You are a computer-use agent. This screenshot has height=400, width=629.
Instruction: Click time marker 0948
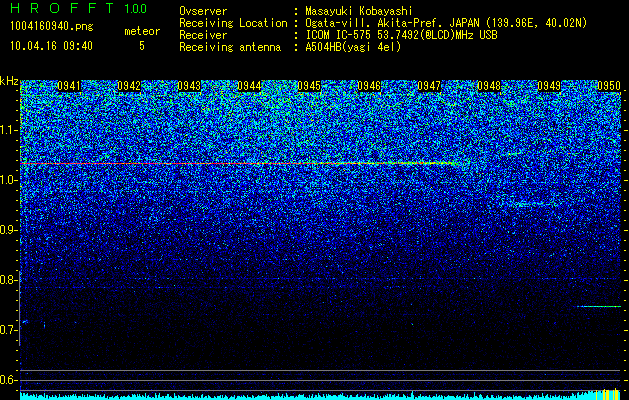(x=489, y=86)
